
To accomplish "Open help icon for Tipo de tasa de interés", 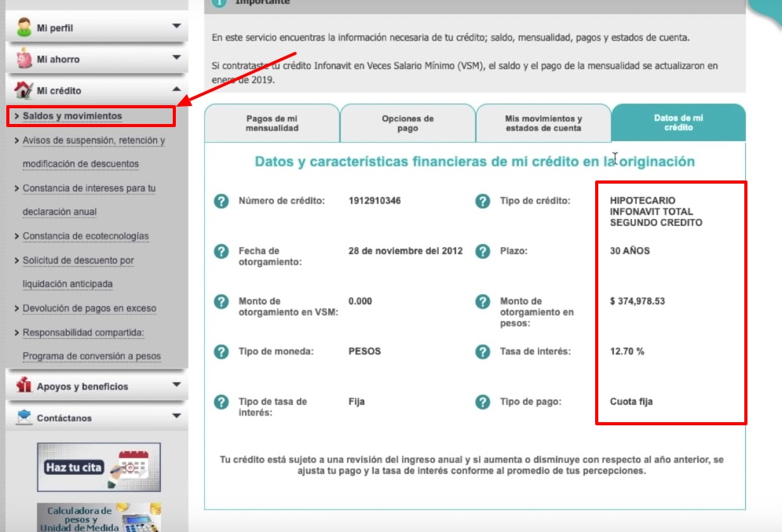I will click(221, 402).
